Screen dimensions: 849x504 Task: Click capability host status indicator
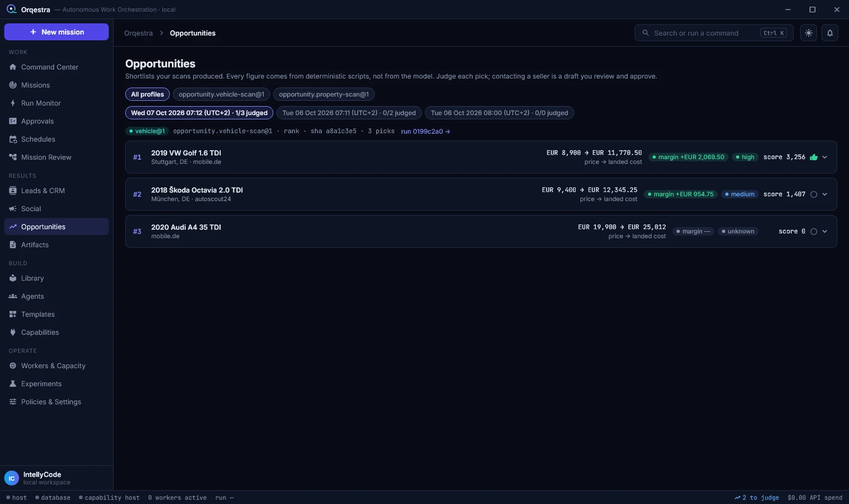tap(109, 498)
